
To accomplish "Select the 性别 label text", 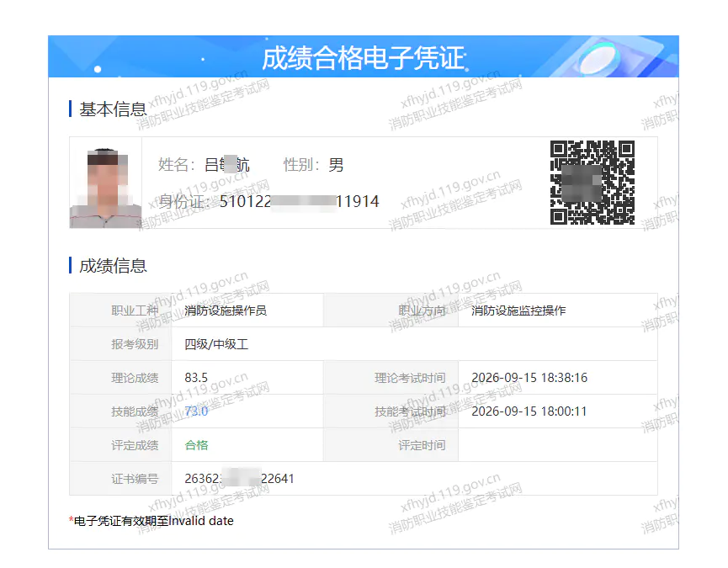I will [x=301, y=165].
